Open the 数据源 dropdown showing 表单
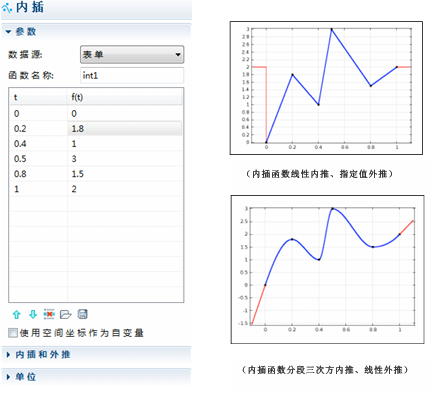The width and height of the screenshot is (433, 401). (x=132, y=55)
